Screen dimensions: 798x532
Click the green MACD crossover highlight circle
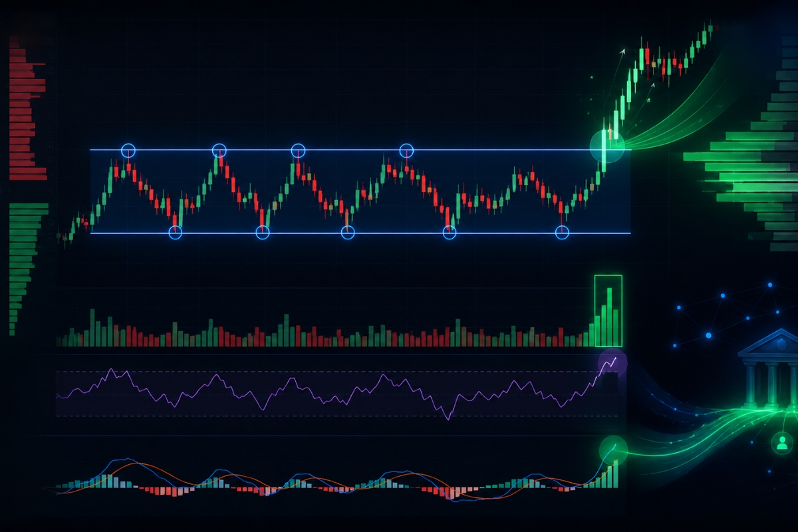pos(613,450)
